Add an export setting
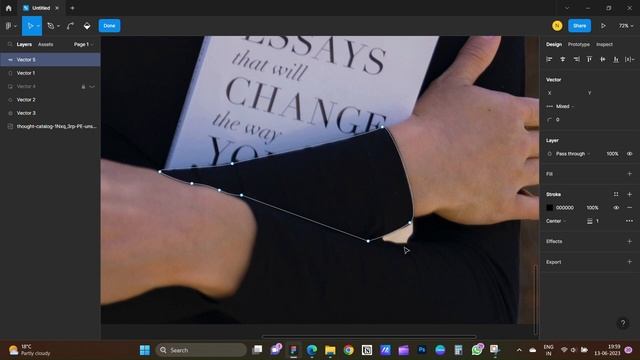640x360 pixels. pos(629,262)
